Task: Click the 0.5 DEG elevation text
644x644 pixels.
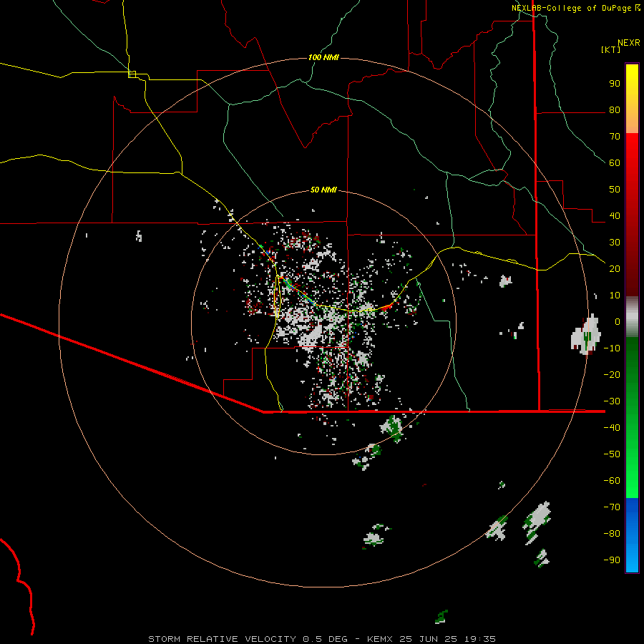Action: pos(326,639)
